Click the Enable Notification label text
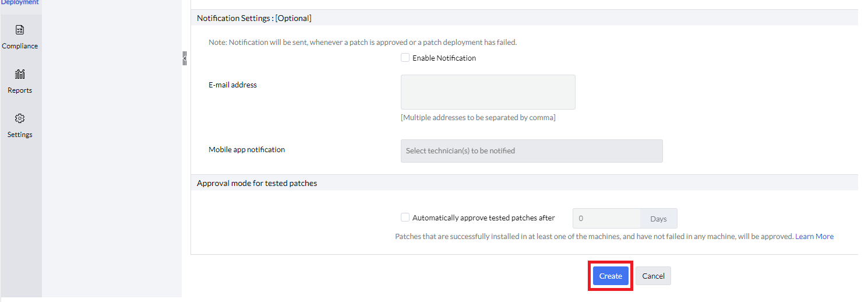Screen dimensions: 868x302 click(x=444, y=58)
